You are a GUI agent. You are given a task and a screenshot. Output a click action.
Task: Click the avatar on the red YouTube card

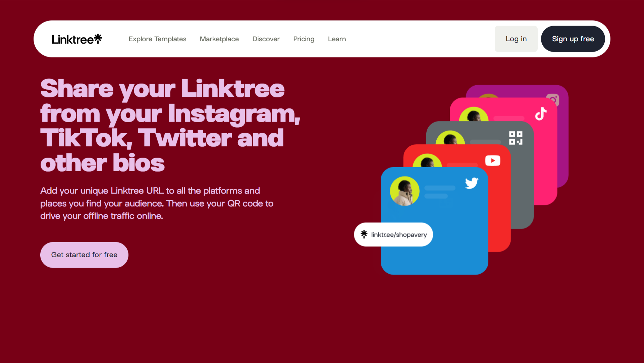427,161
